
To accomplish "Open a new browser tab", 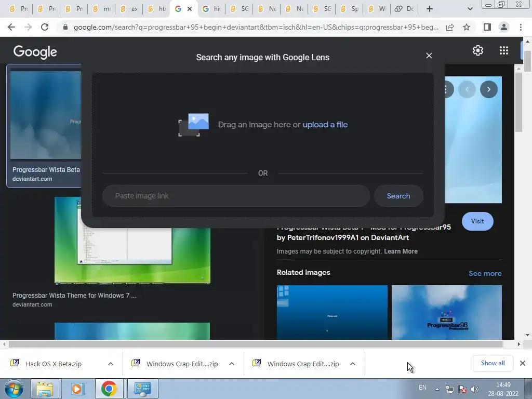I will (x=430, y=9).
